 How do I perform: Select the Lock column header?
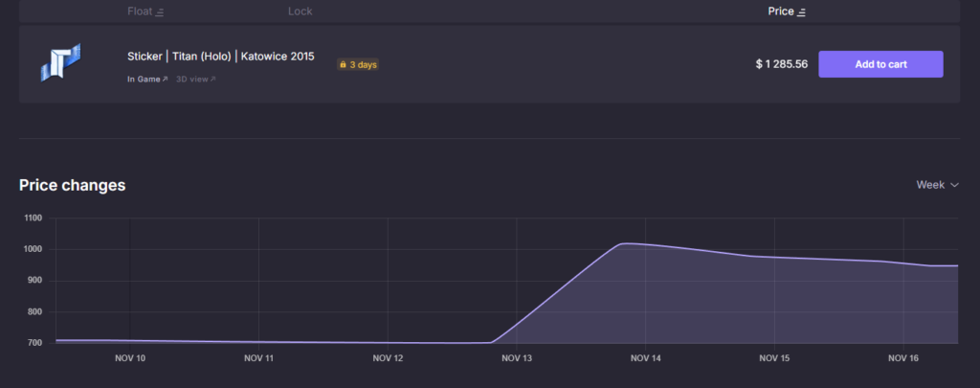point(300,11)
